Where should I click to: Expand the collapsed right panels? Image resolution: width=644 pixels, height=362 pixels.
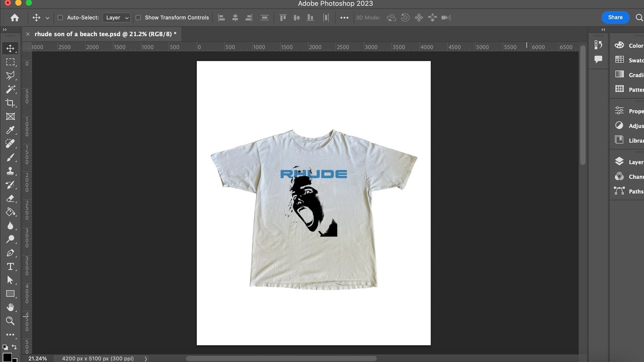tap(603, 30)
